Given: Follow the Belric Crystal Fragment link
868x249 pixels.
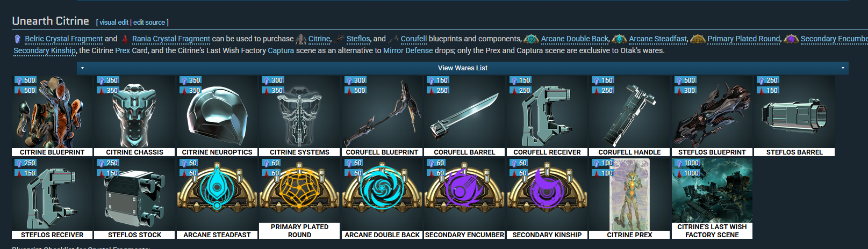Looking at the screenshot, I should (x=63, y=39).
